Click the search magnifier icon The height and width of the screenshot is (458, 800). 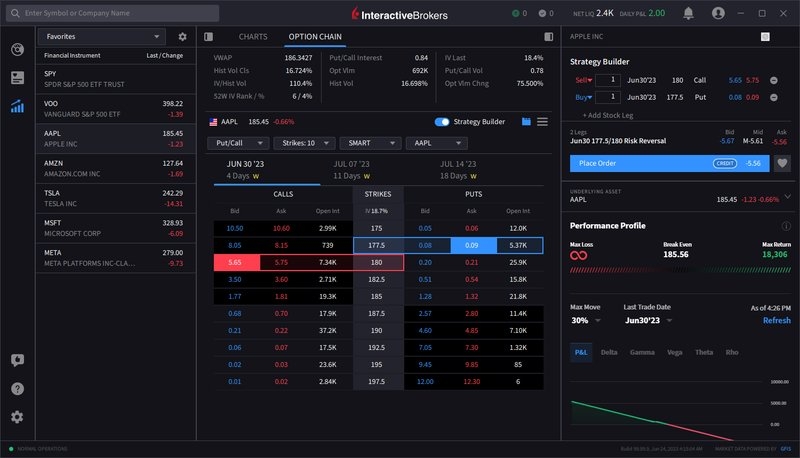pyautogui.click(x=15, y=13)
